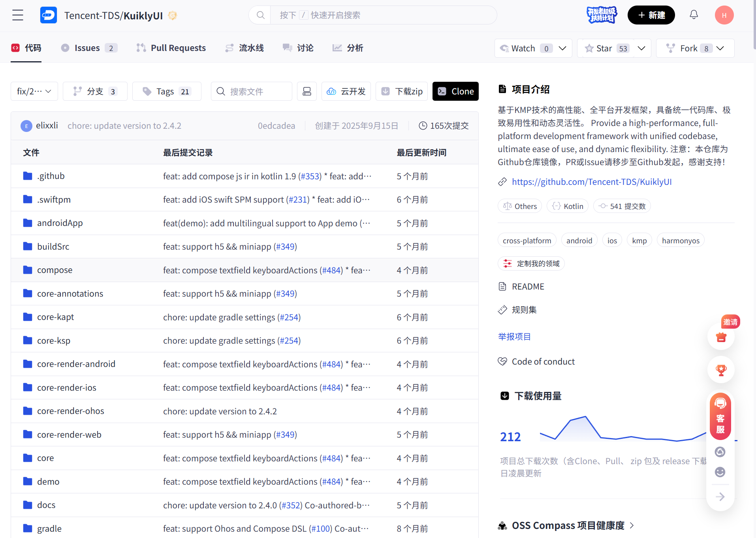Screen dimensions: 756x538
Task: Open the compose folder
Action: click(x=55, y=270)
